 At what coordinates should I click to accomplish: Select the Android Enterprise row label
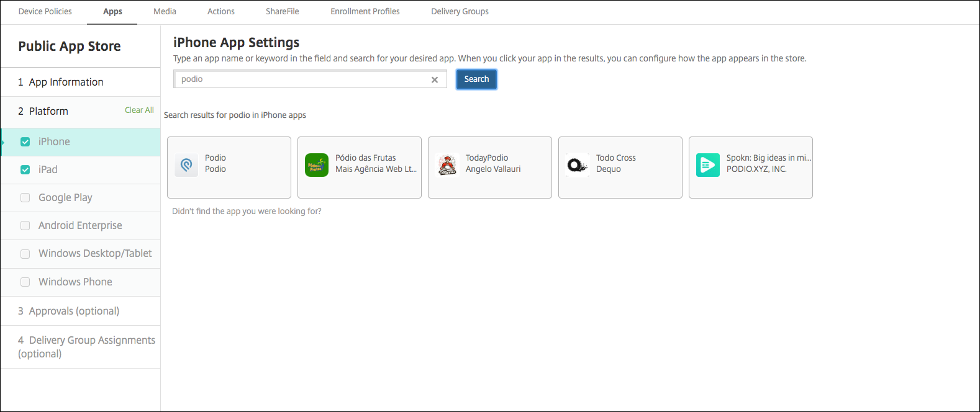80,225
